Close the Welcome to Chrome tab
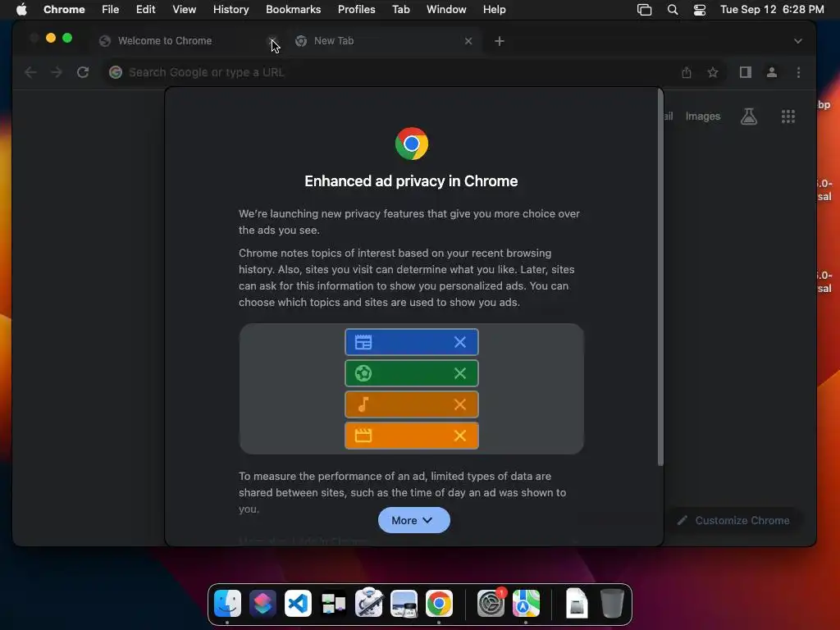The height and width of the screenshot is (630, 840). tap(272, 41)
